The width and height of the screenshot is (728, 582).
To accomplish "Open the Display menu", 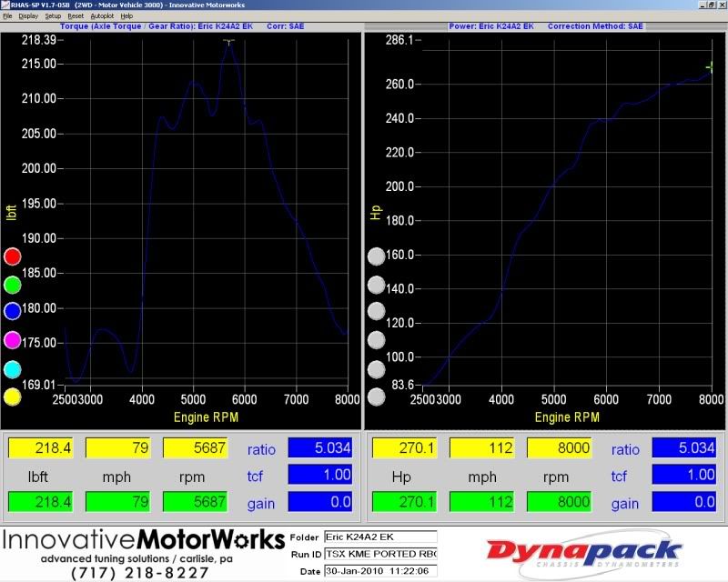I will pos(28,16).
